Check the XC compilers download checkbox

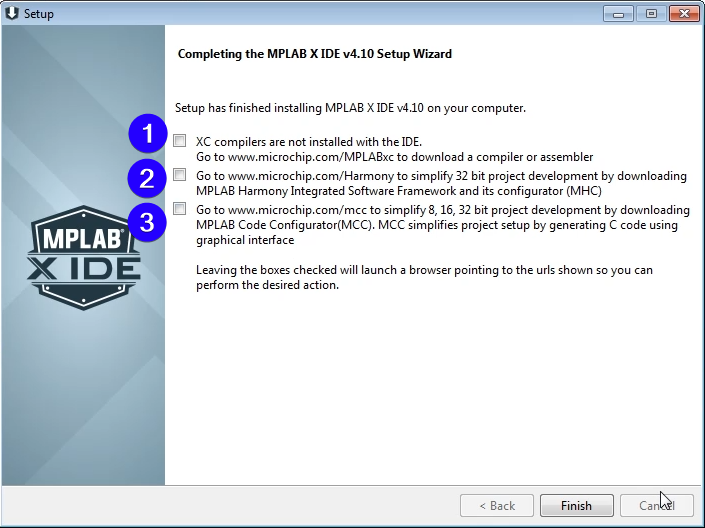coord(179,141)
